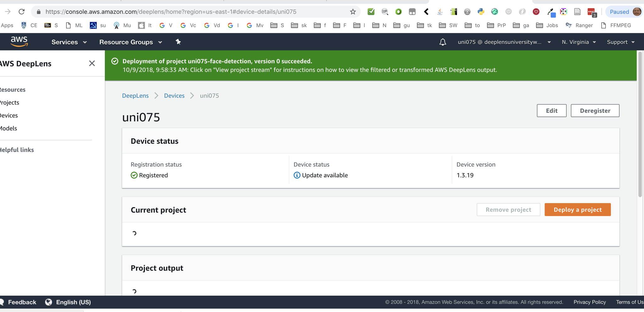The height and width of the screenshot is (312, 644).
Task: Open the SW bookmarks folder
Action: point(448,25)
